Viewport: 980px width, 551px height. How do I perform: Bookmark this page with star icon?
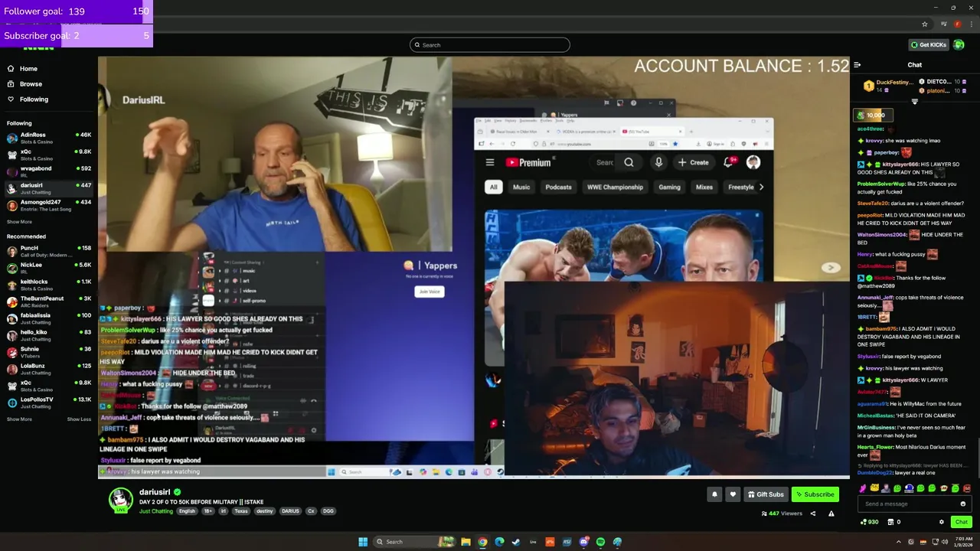click(925, 24)
